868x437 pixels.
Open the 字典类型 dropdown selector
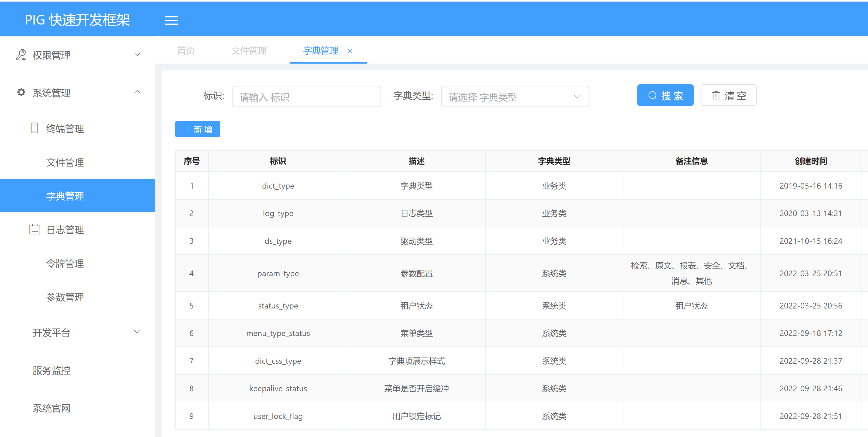click(514, 97)
